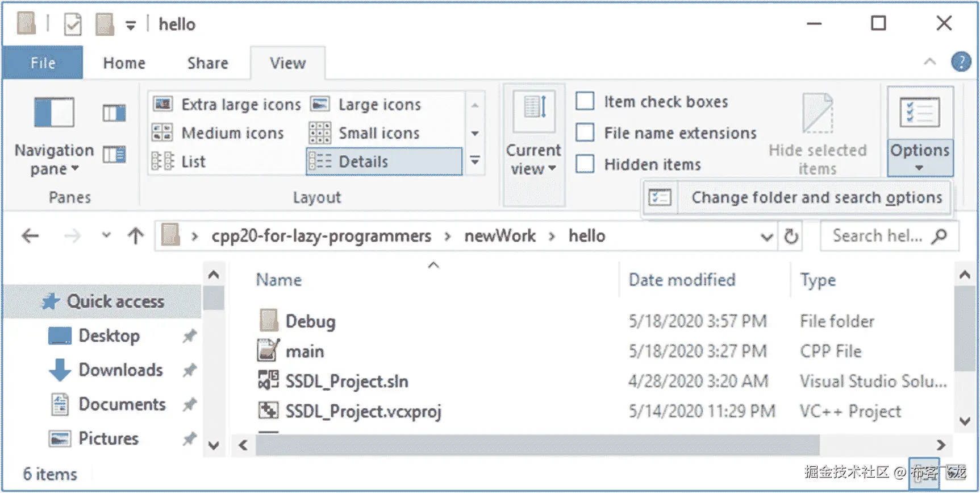Open Desktop in Quick access
The image size is (980, 493).
94,336
